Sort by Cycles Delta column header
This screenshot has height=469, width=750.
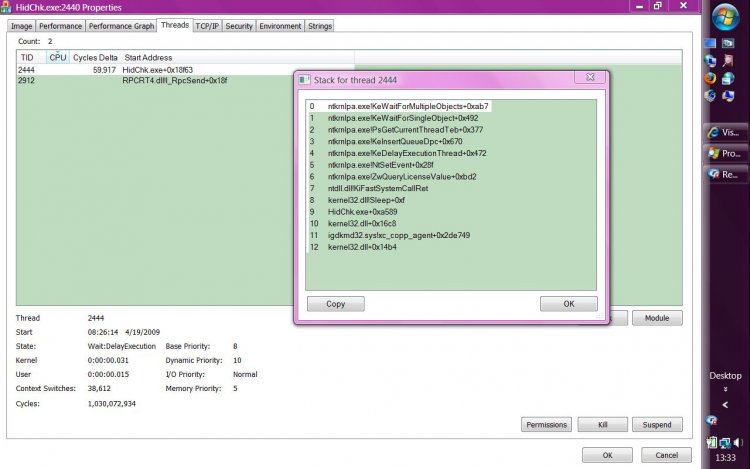pos(95,57)
